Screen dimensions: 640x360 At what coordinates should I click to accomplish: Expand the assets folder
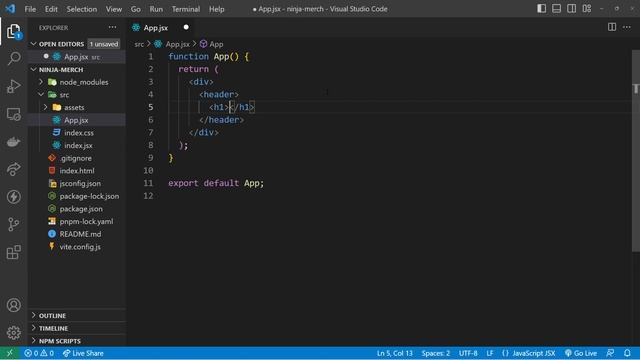pyautogui.click(x=45, y=107)
